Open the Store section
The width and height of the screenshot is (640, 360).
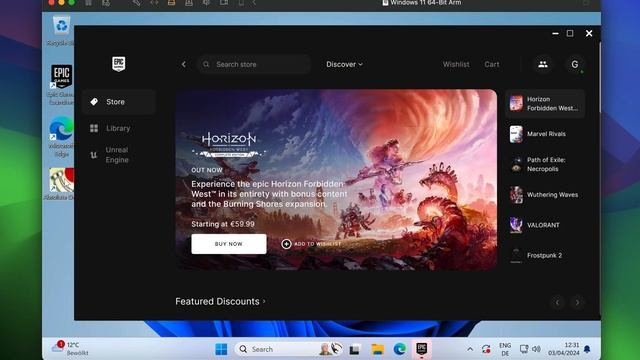(118, 102)
